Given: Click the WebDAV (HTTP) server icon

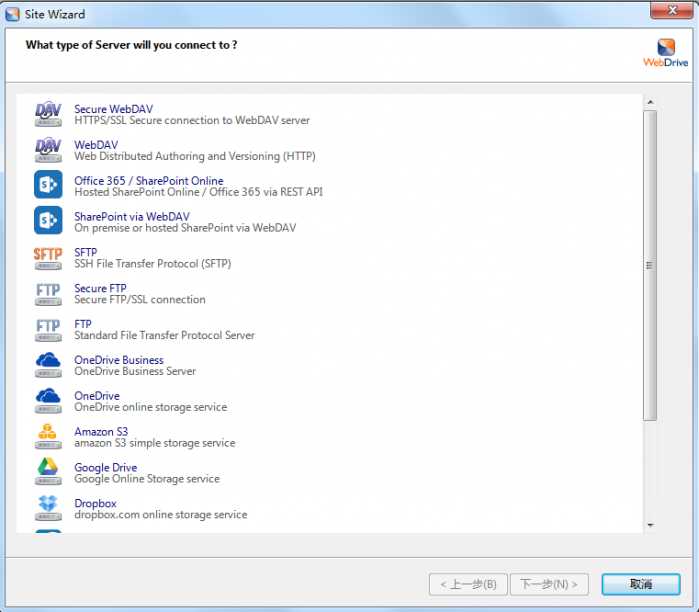Looking at the screenshot, I should click(48, 150).
